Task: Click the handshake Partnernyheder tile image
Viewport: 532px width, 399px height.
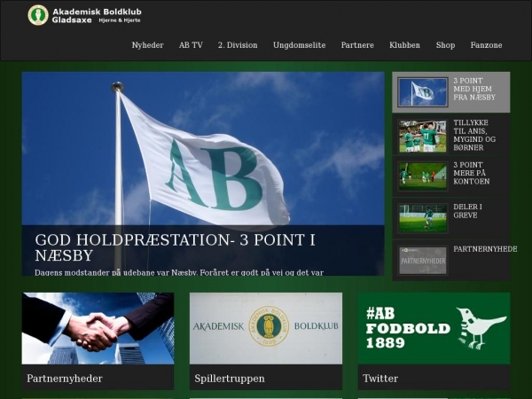Action: (98, 328)
